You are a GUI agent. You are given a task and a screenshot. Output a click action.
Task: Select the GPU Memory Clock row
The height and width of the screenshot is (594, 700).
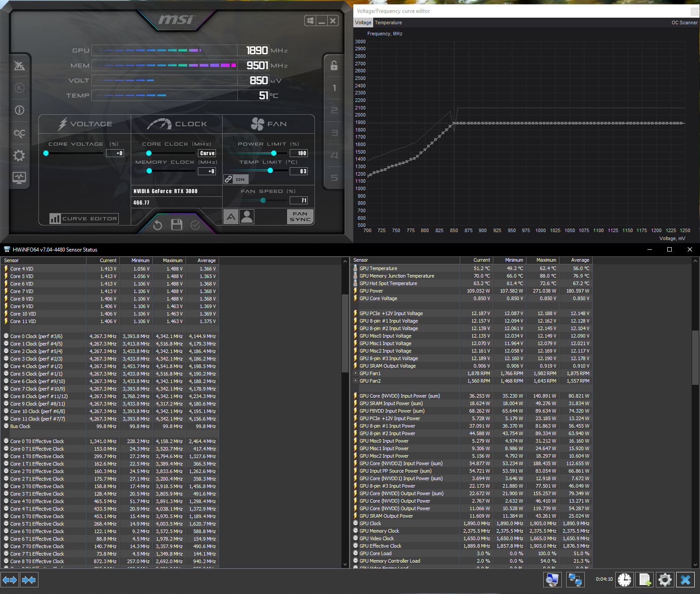coord(472,531)
